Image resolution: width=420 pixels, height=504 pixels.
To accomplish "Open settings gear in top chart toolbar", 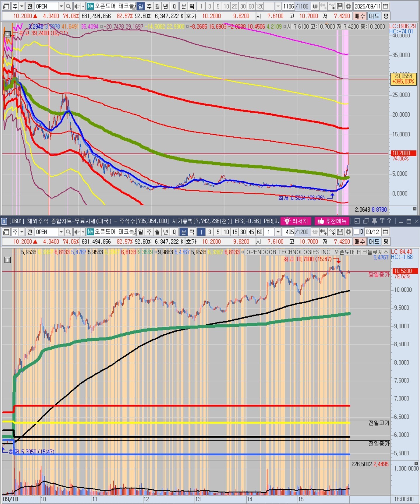I will (348, 6).
